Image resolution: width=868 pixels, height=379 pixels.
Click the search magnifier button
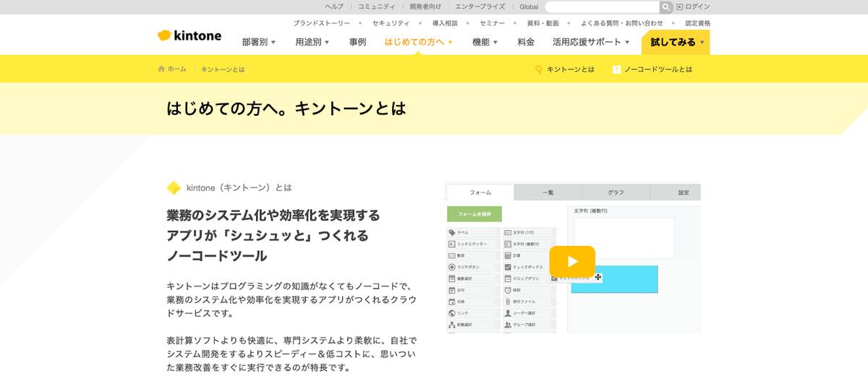(x=666, y=7)
